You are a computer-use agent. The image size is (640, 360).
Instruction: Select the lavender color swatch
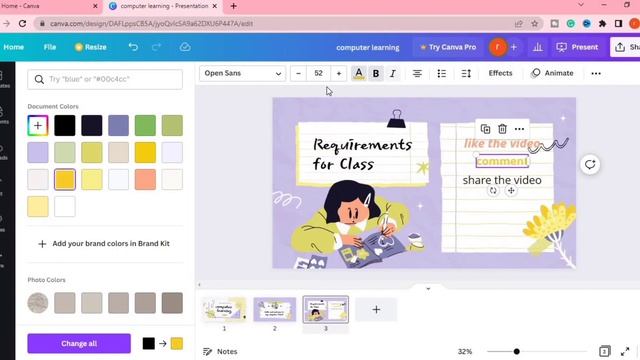tap(38, 152)
